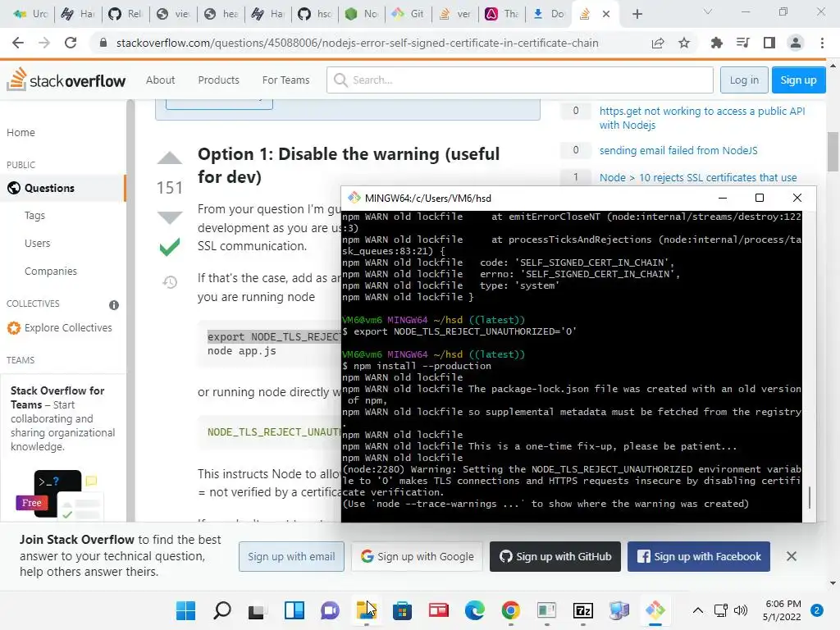The height and width of the screenshot is (630, 840).
Task: Switch to the Do download tab
Action: coord(548,14)
